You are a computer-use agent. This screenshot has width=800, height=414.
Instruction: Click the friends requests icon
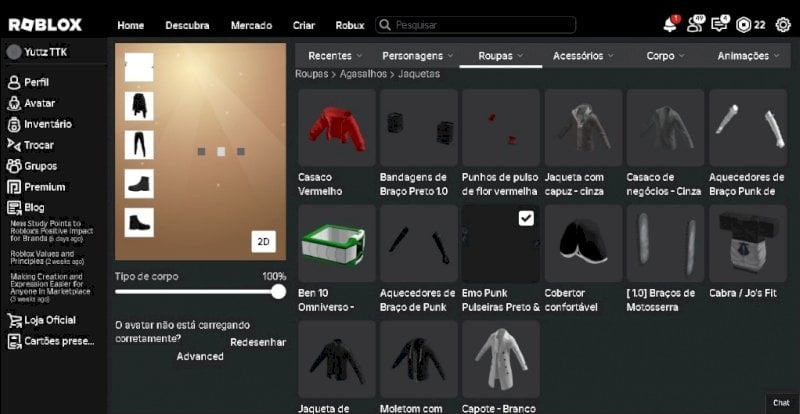point(695,25)
